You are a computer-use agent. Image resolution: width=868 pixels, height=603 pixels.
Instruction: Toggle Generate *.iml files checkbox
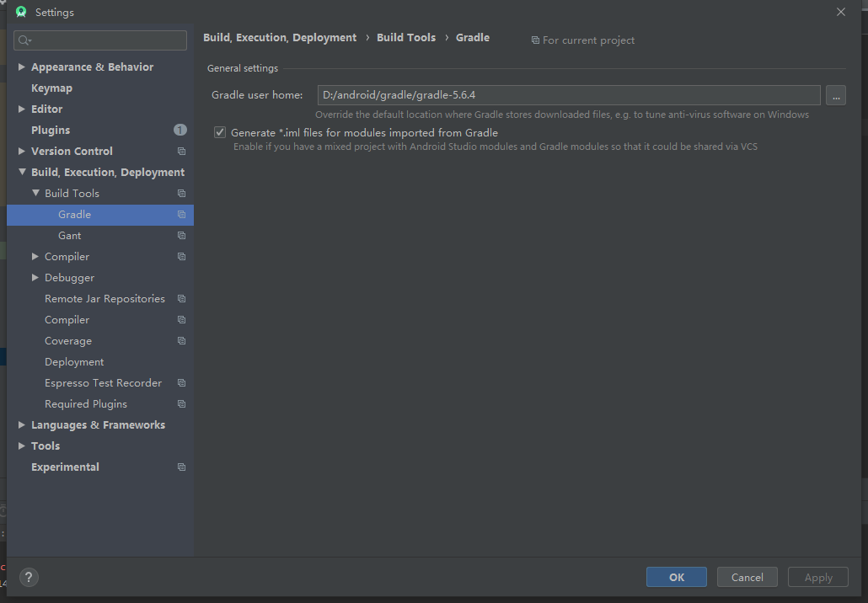coord(220,132)
